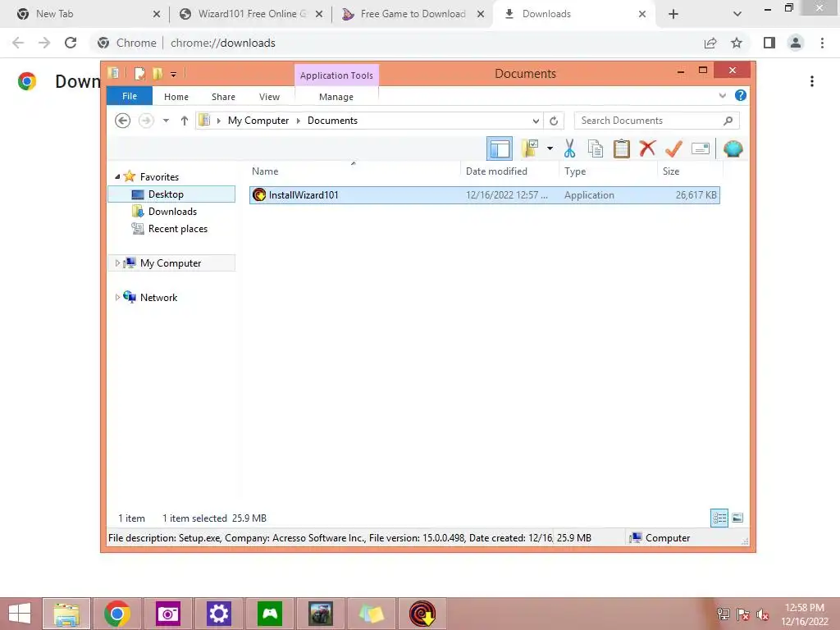
Task: Open the Chrome profile avatar
Action: tap(796, 43)
